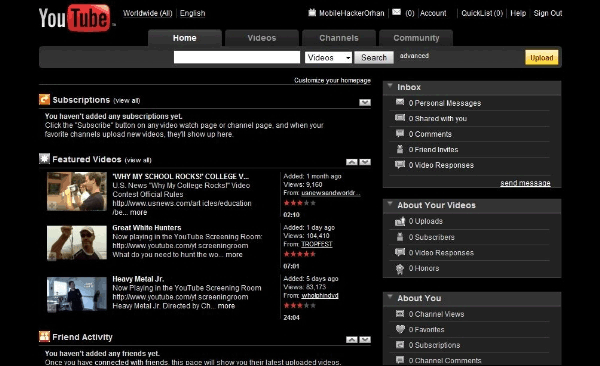Collapse the About Your Videos panel
Viewport: 600px width, 366px height.
point(390,204)
